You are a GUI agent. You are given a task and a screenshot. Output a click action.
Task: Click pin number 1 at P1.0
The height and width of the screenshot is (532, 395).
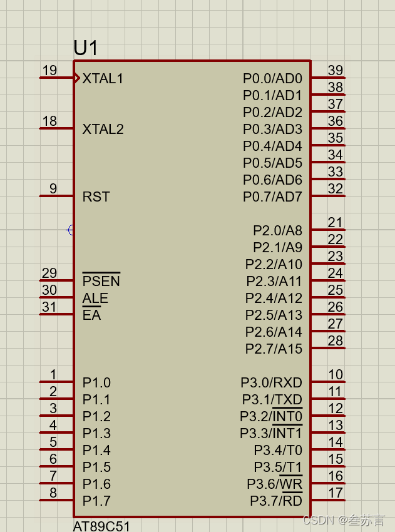click(53, 374)
